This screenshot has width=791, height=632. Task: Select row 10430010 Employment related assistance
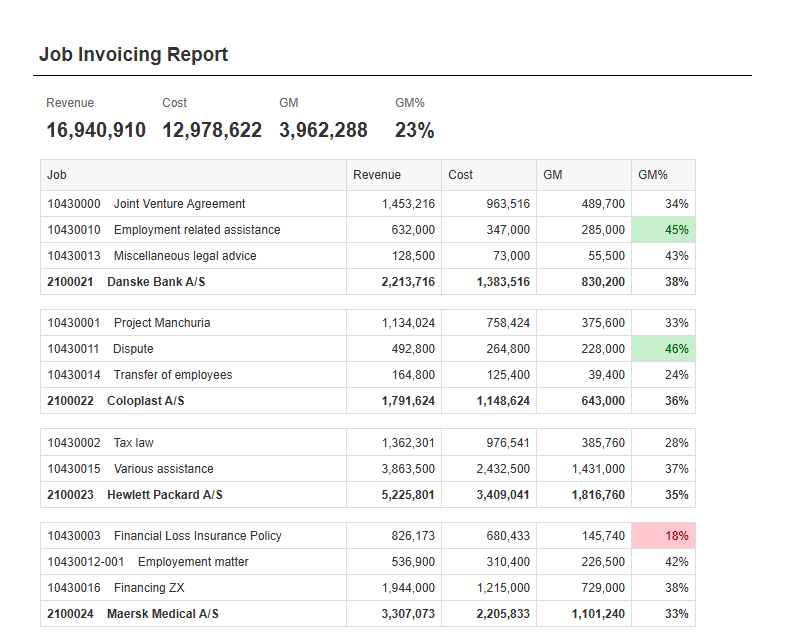[368, 230]
